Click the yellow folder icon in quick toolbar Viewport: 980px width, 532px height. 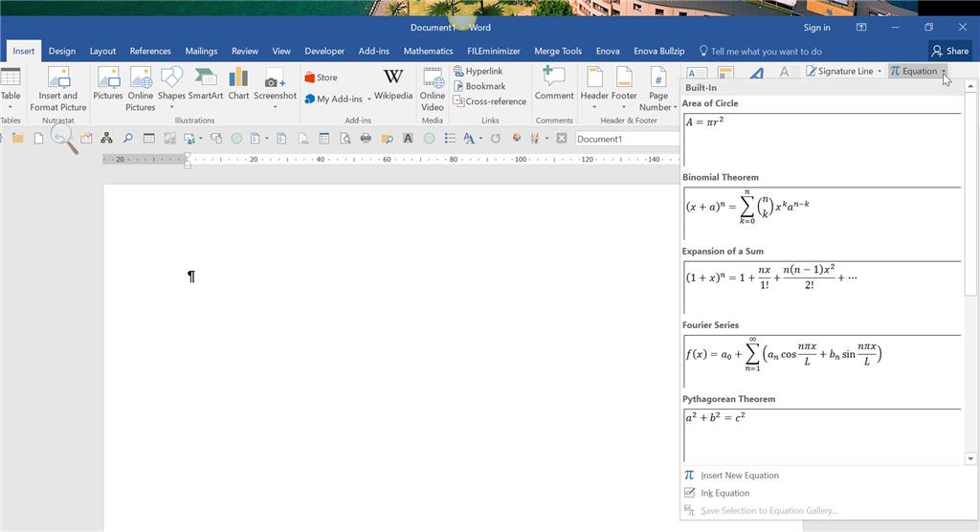coord(17,139)
